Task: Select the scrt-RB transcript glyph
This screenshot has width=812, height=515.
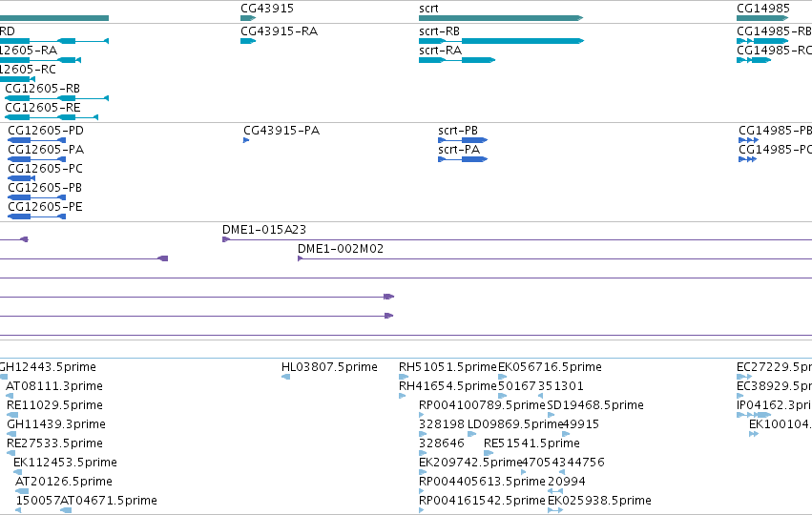Action: point(501,41)
